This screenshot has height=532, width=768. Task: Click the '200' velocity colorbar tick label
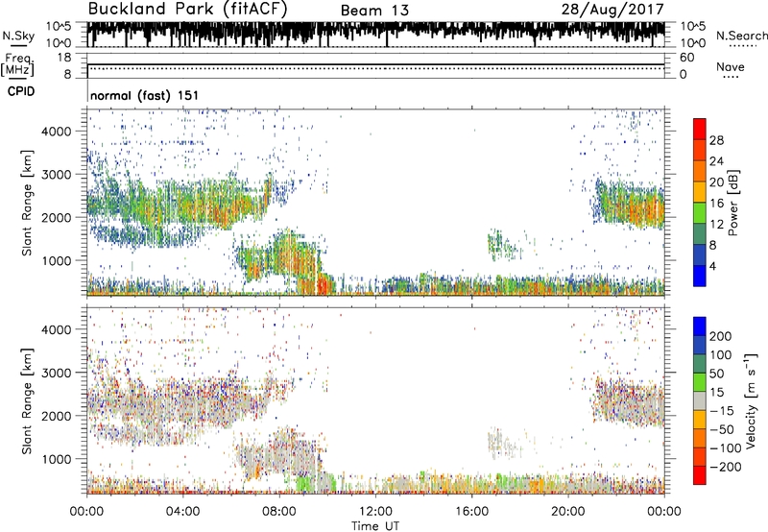point(721,336)
